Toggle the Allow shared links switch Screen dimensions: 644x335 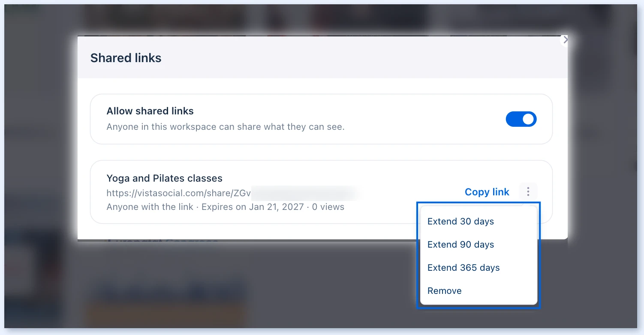point(521,119)
